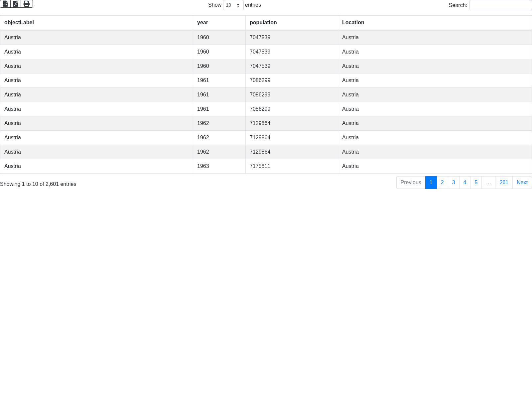Export table as CSV file
532x399 pixels.
pos(5,4)
